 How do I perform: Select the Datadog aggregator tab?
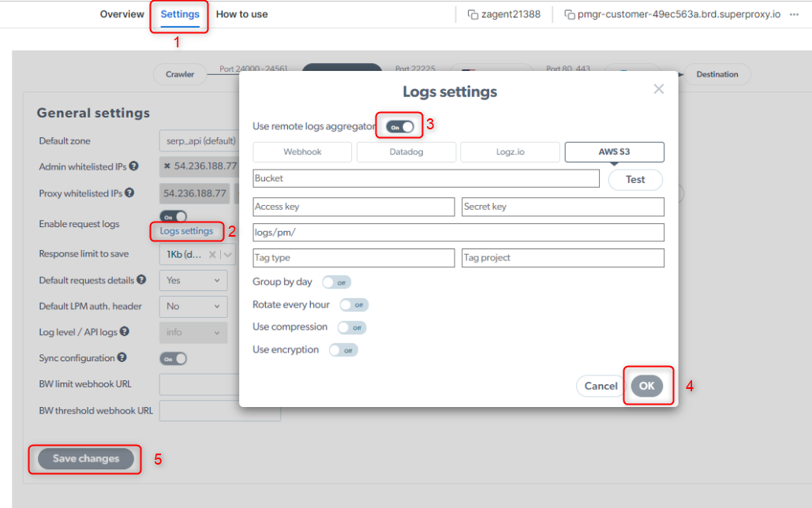click(406, 151)
